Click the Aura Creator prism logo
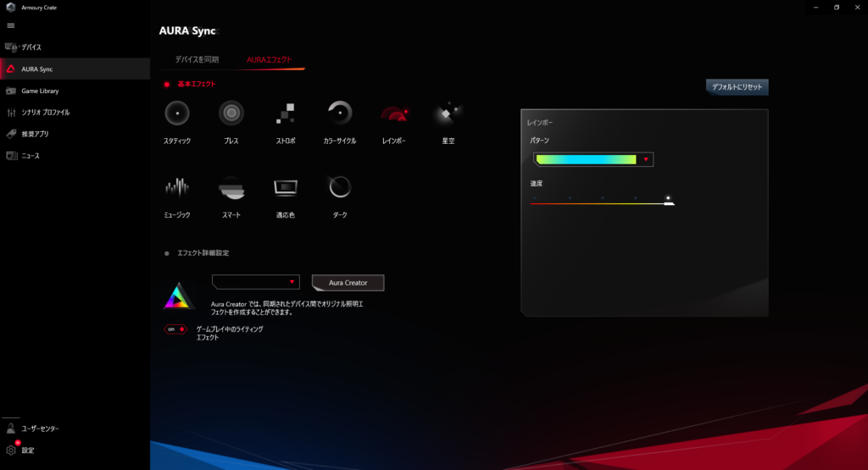 click(x=177, y=296)
